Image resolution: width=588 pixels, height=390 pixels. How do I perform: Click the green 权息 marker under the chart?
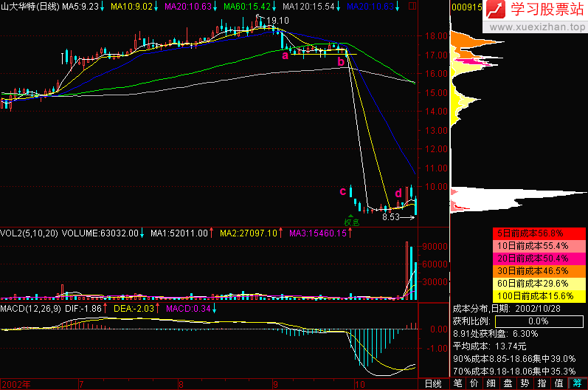pos(351,222)
